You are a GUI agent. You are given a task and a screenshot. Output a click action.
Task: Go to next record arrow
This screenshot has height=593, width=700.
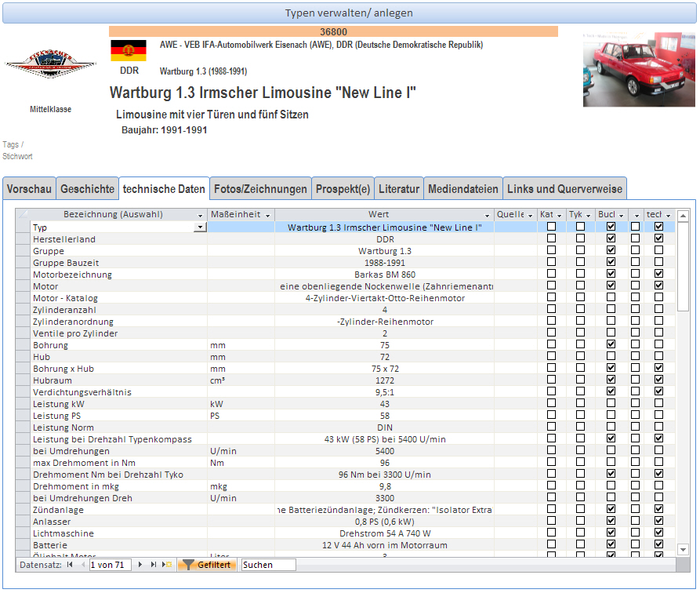click(140, 565)
